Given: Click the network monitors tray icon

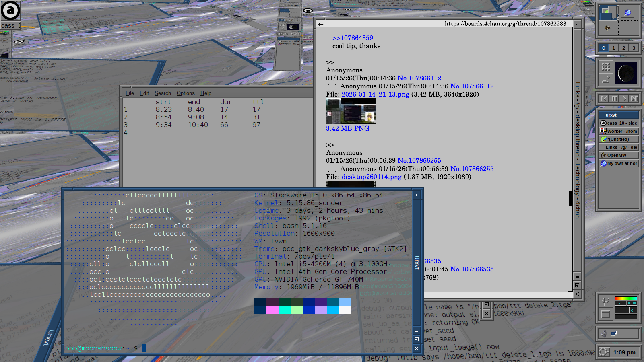Looking at the screenshot, I should (x=614, y=333).
